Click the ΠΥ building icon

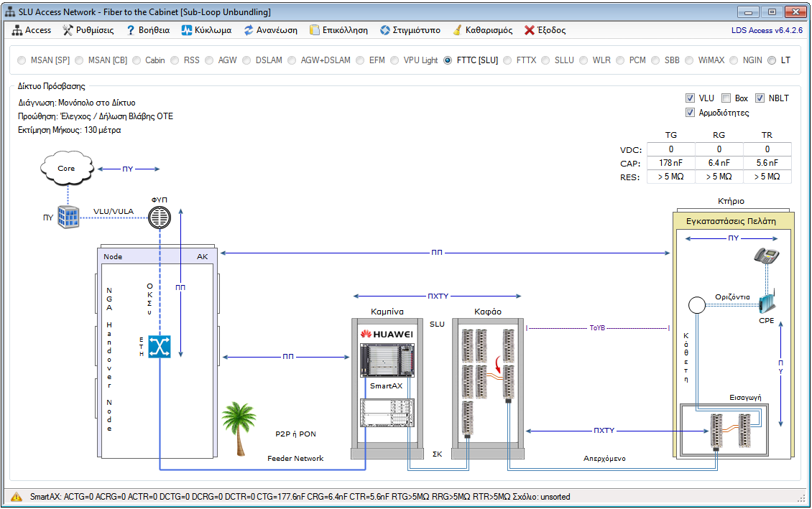coord(69,218)
